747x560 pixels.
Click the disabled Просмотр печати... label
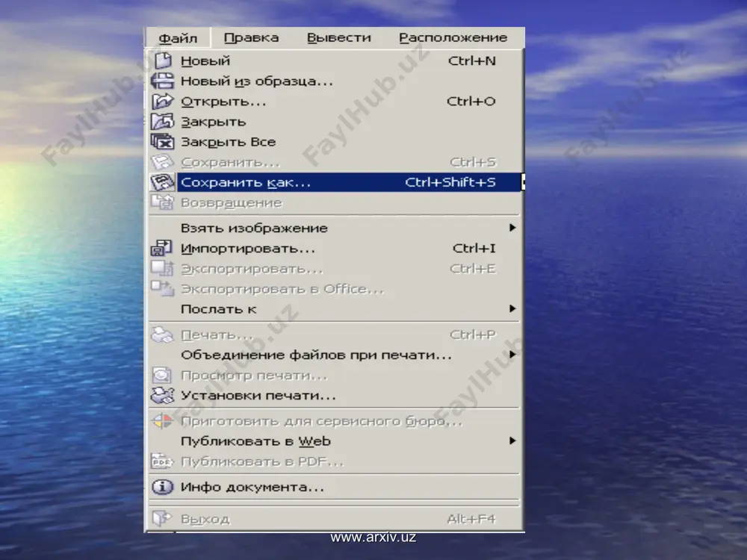click(254, 376)
